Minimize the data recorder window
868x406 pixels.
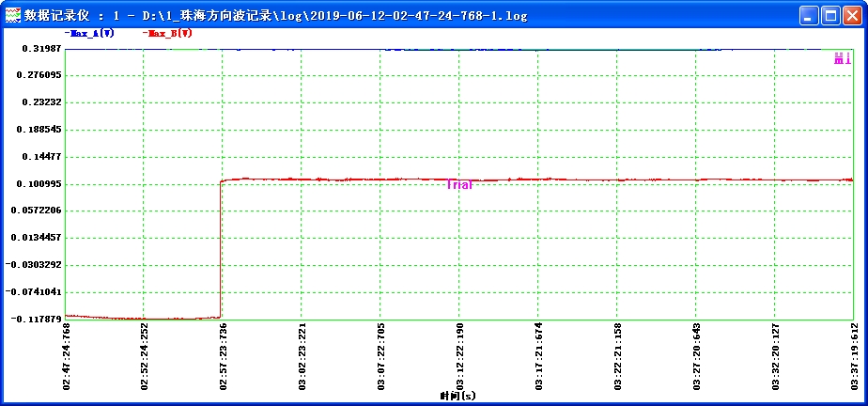coord(809,16)
